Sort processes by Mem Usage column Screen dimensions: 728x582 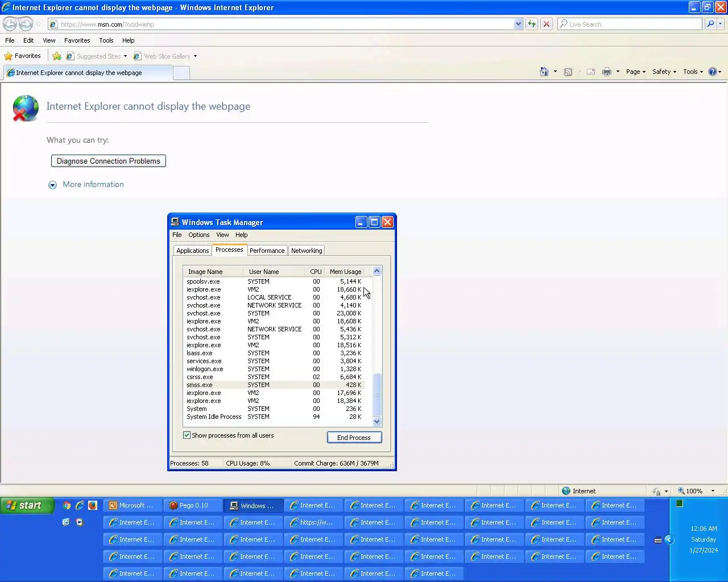tap(345, 272)
